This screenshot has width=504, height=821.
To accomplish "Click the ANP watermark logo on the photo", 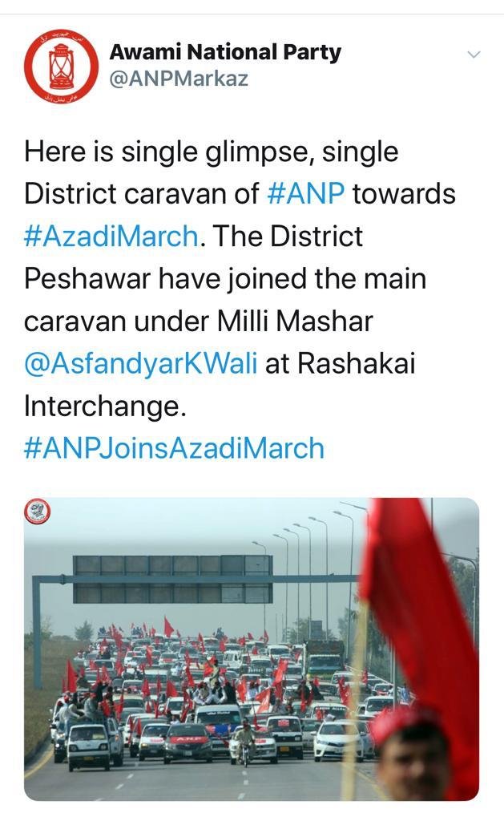I will click(38, 511).
